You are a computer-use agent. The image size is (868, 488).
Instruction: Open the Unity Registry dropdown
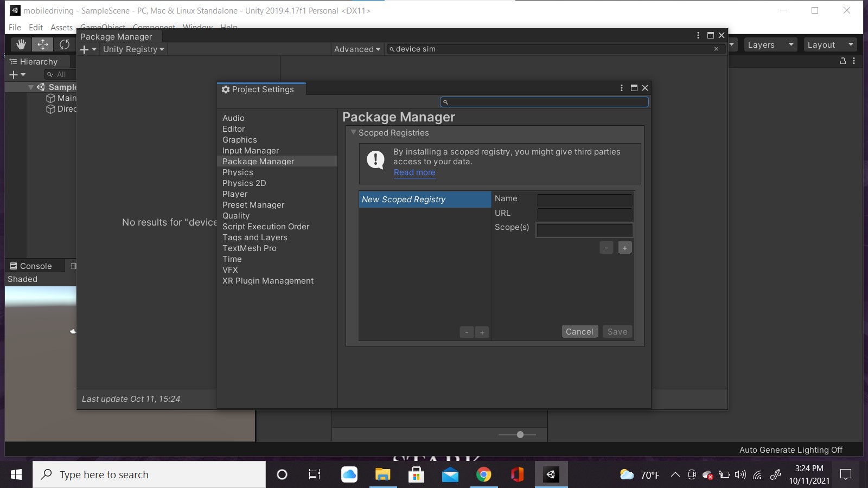(x=133, y=49)
